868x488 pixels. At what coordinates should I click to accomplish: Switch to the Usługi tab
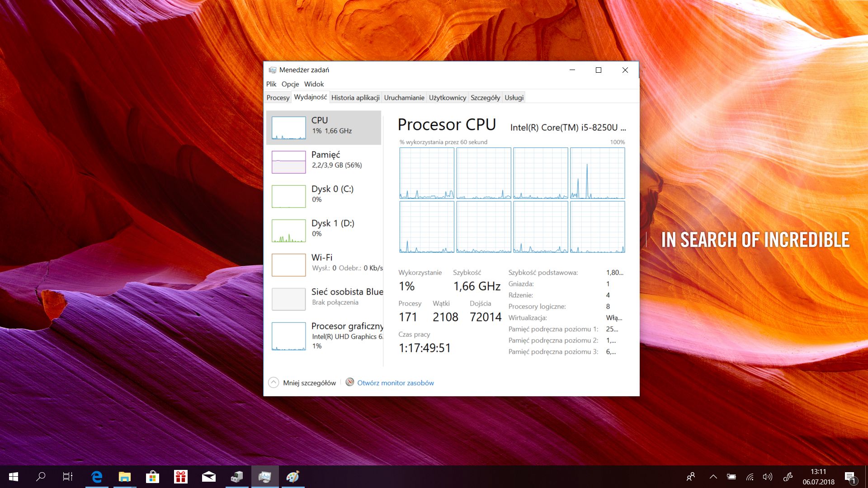coord(514,98)
